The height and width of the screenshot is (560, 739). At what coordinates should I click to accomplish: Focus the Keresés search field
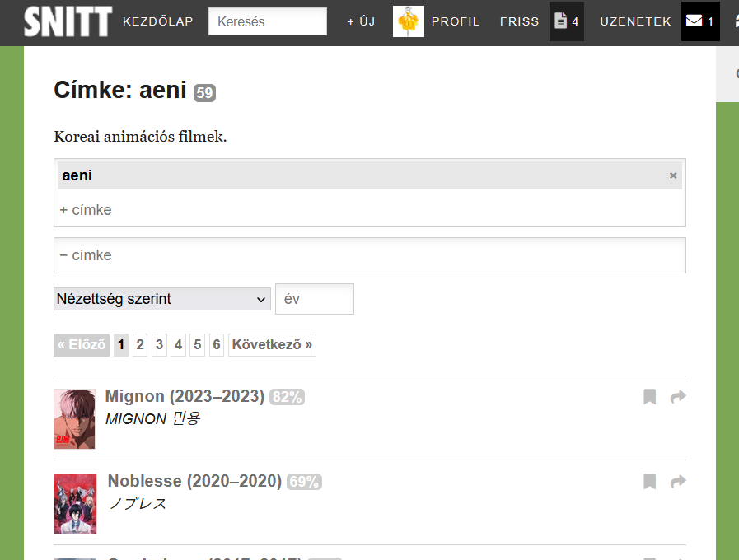click(268, 21)
